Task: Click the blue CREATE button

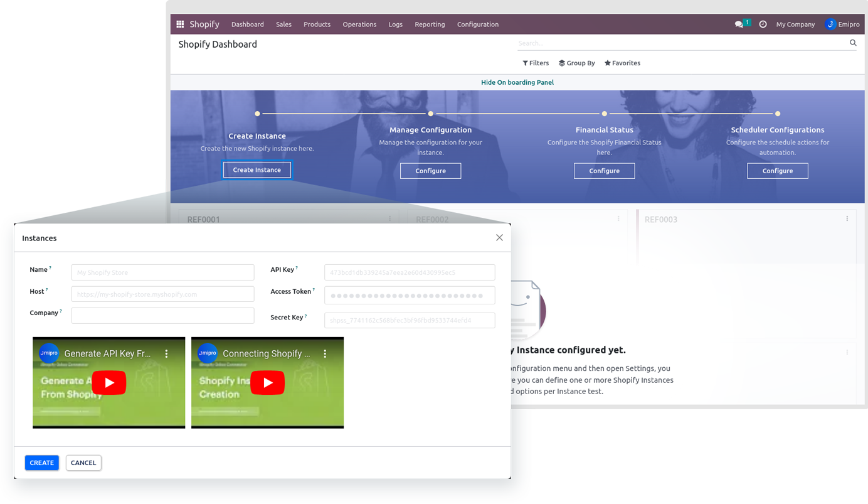Action: [x=42, y=463]
